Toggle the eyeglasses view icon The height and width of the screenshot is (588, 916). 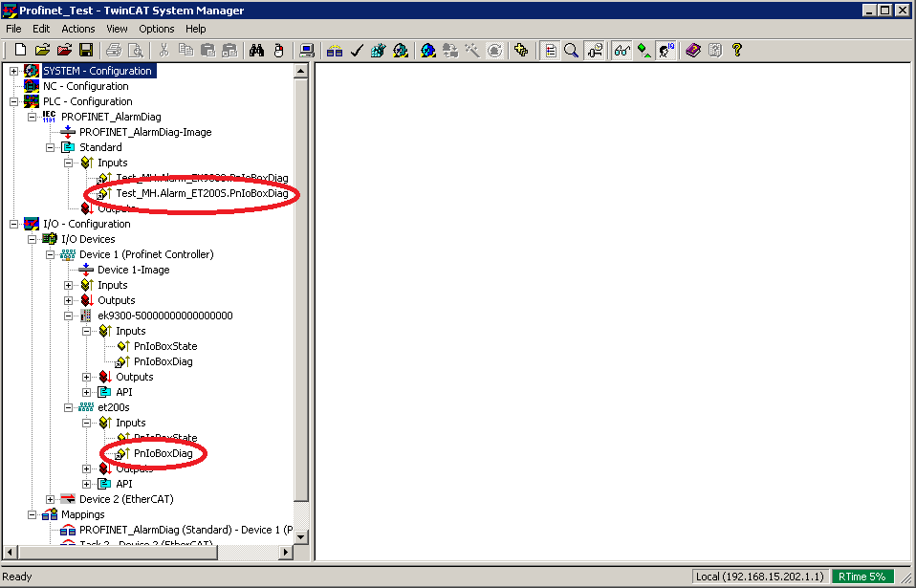click(x=622, y=51)
